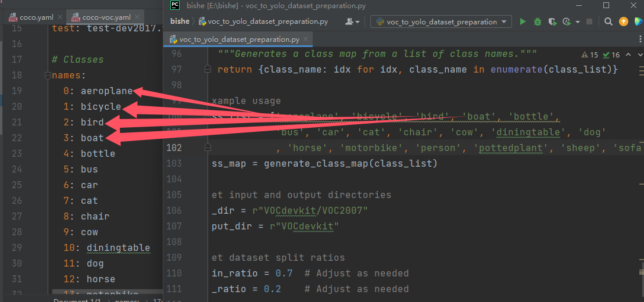Click the bishe project breadcrumb
The image size is (644, 302).
180,21
